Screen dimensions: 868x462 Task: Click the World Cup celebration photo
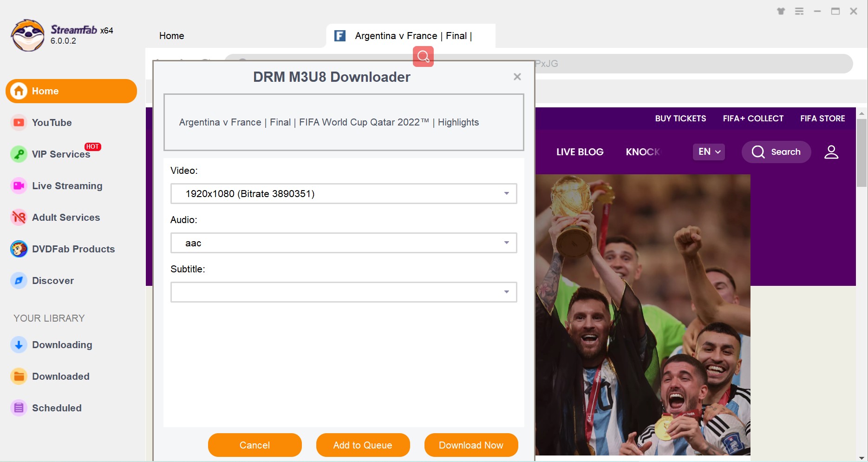[643, 315]
